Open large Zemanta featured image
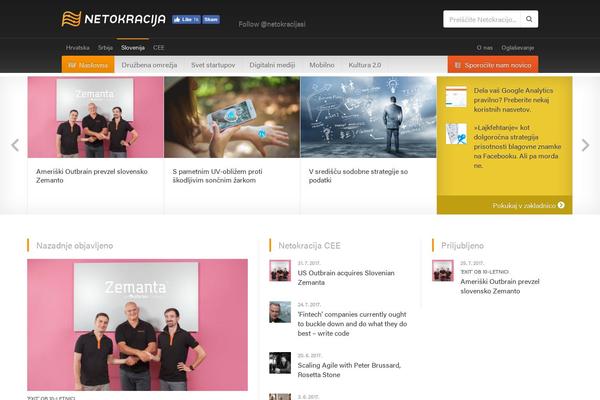This screenshot has width=600, height=400. (x=137, y=325)
